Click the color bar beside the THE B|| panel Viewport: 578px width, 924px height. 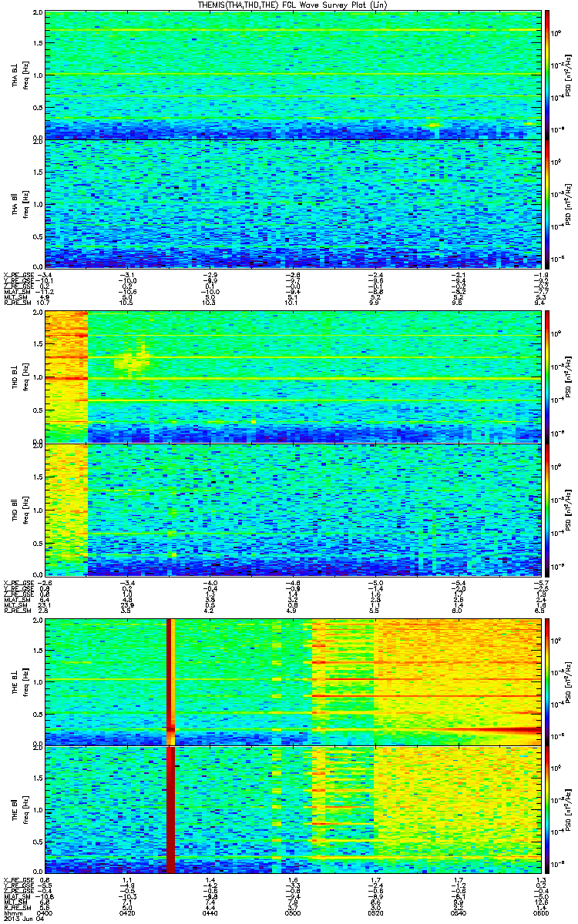tap(547, 810)
